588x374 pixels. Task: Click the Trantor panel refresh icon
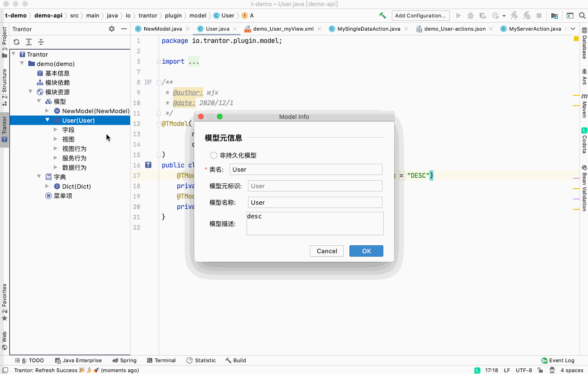17,42
